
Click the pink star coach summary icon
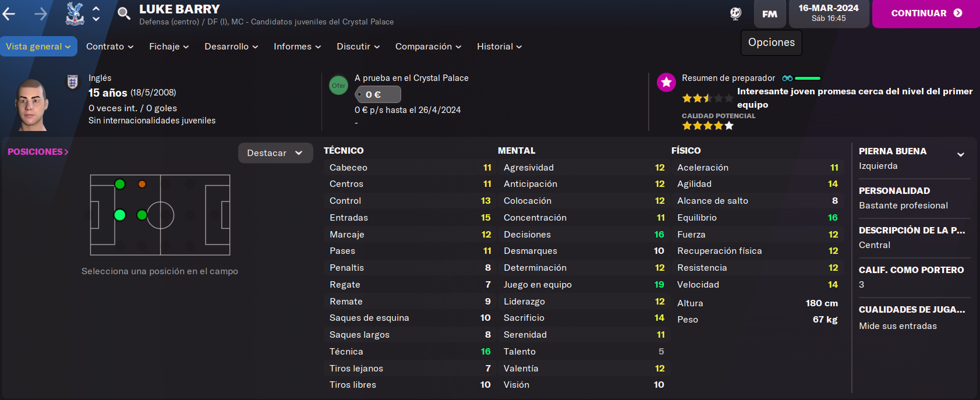(x=666, y=82)
